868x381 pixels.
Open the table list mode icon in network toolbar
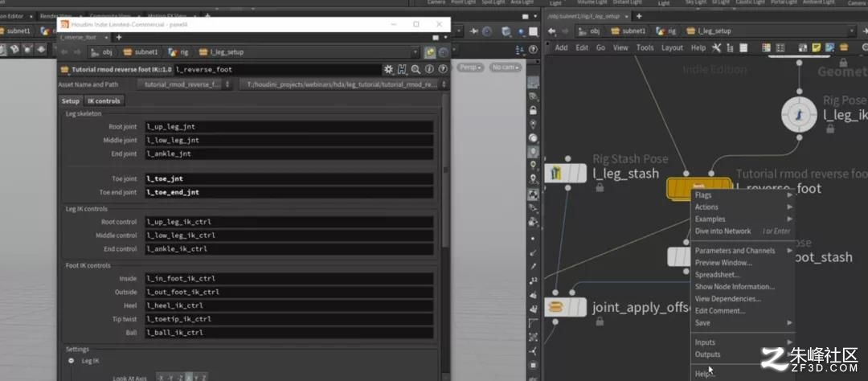743,47
